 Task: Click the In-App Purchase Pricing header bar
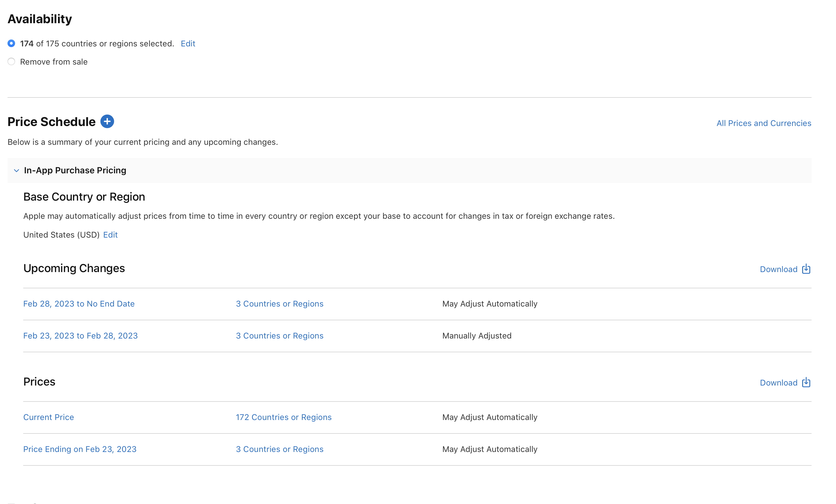pyautogui.click(x=75, y=171)
